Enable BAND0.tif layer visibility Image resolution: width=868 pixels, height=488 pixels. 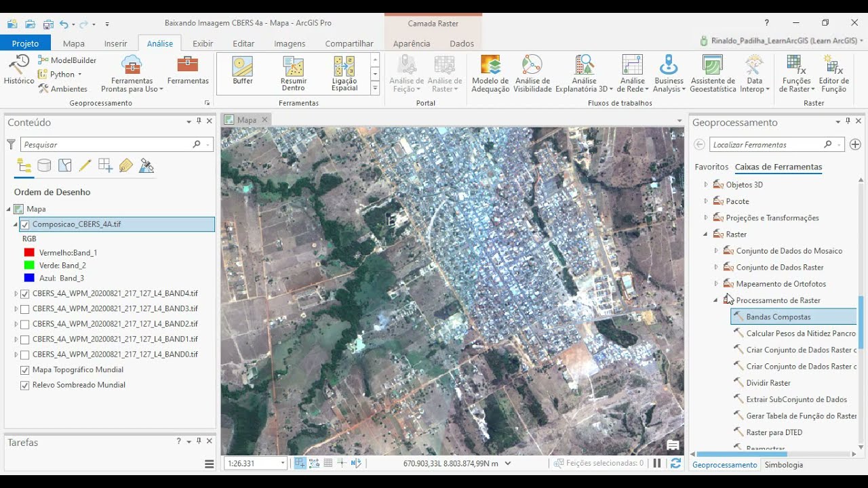25,354
